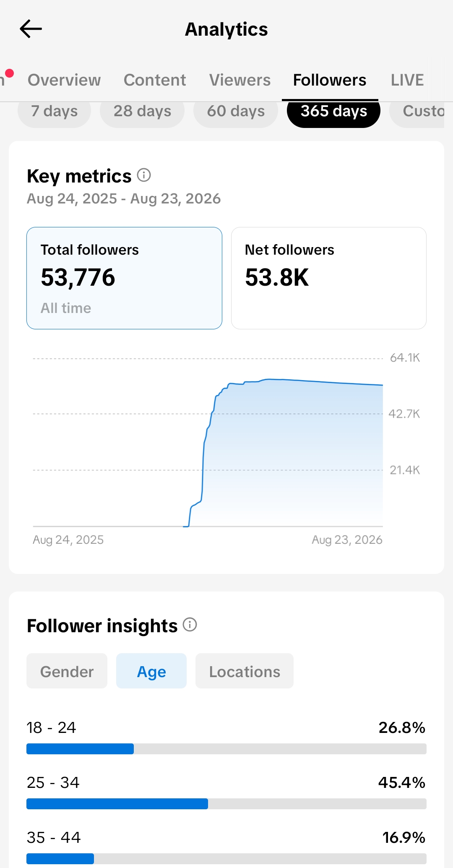
Task: Click the 25 - 34 age bar
Action: click(226, 804)
